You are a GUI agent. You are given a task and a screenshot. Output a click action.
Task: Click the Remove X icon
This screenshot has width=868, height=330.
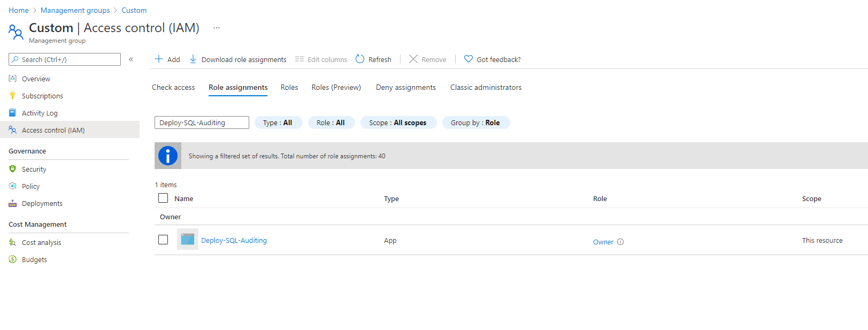[x=413, y=59]
